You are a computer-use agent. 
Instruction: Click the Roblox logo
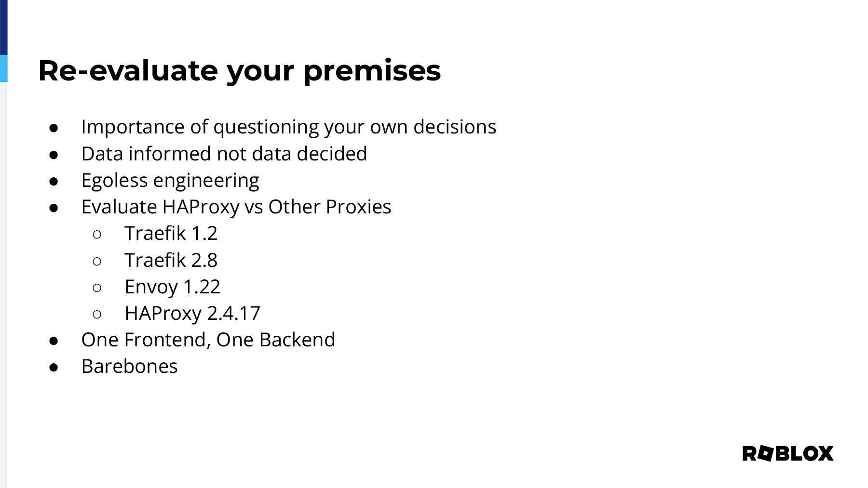[788, 453]
